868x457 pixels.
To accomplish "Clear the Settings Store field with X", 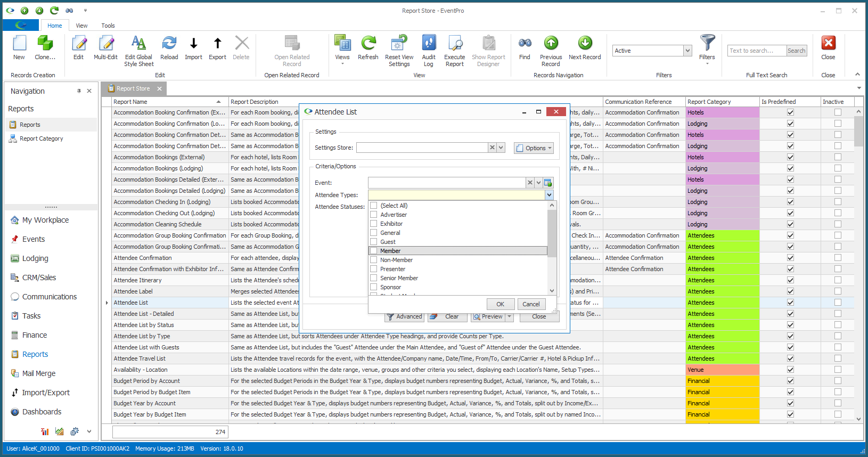I will pyautogui.click(x=492, y=148).
